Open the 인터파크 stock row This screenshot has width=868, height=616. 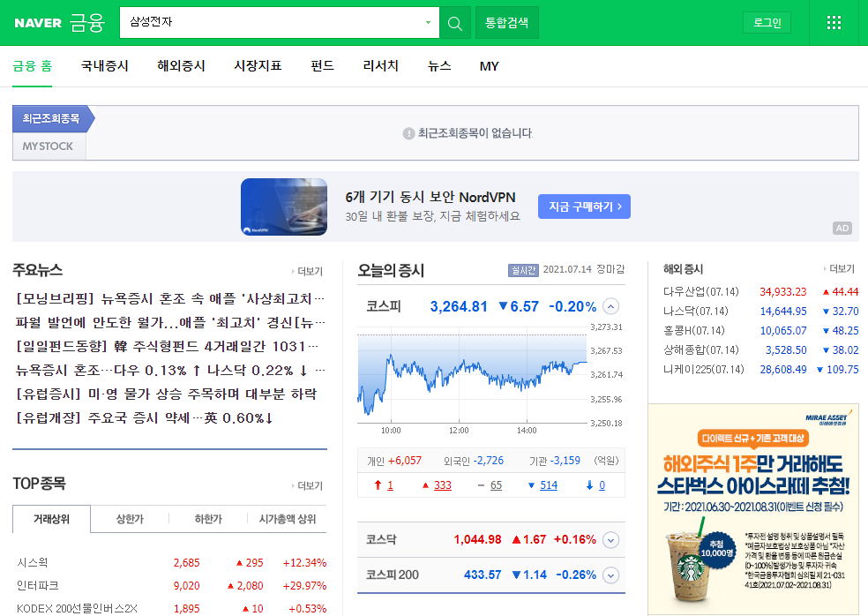pos(172,585)
